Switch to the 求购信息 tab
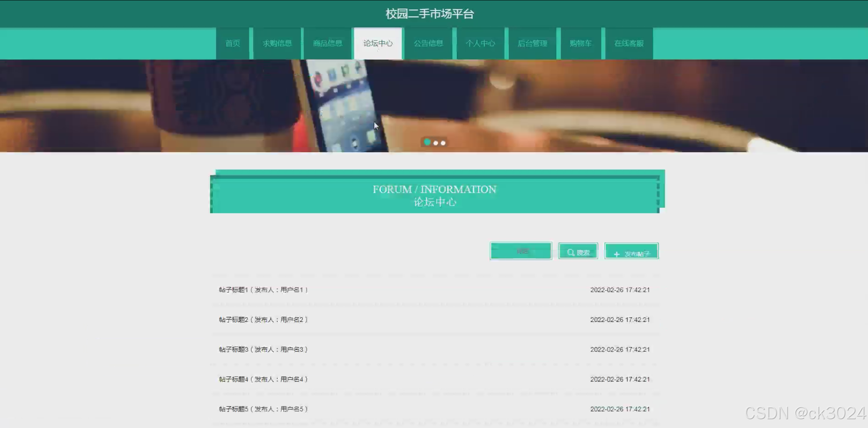Screen dimensions: 868x428 pos(277,43)
